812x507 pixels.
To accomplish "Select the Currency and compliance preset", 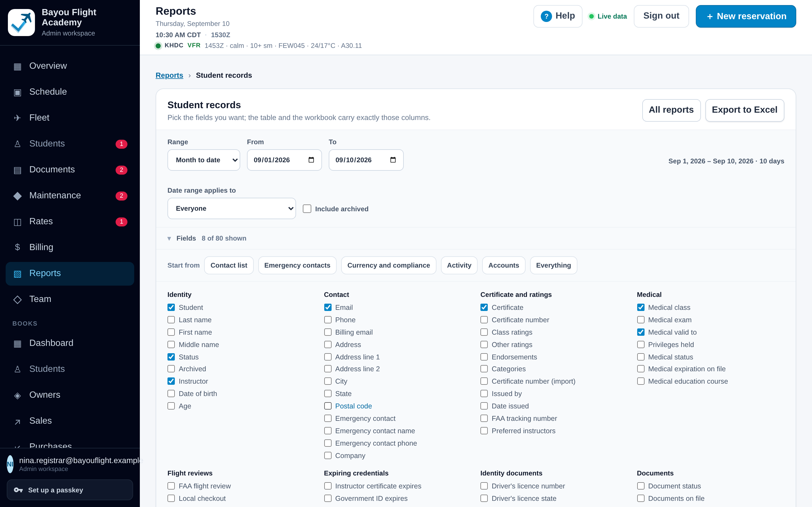I will [x=389, y=265].
